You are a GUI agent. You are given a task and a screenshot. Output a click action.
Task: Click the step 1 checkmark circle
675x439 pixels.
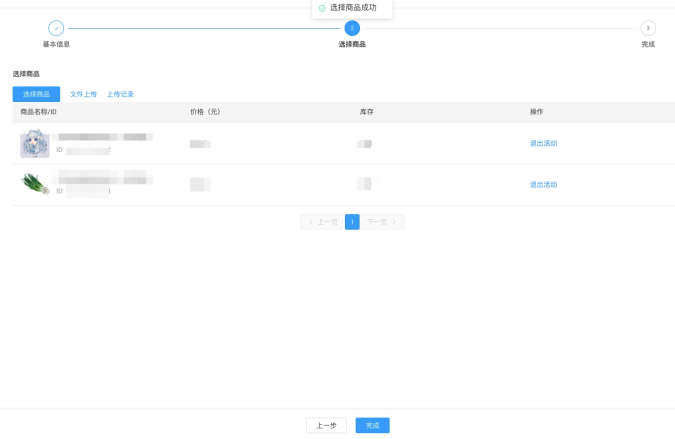point(56,28)
